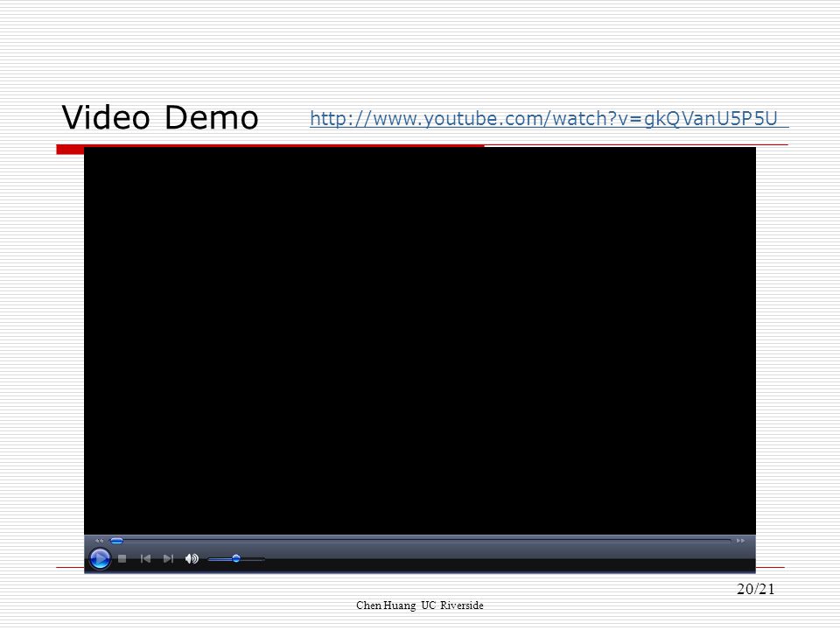The image size is (840, 630).
Task: Click the '20/21' slide number
Action: (756, 589)
